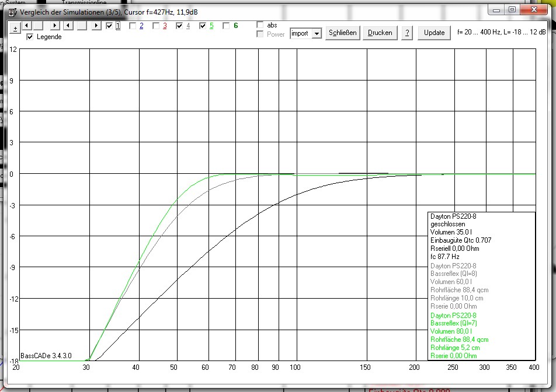This screenshot has height=392, width=556.
Task: Click the 100 Hz axis label
Action: (x=295, y=367)
